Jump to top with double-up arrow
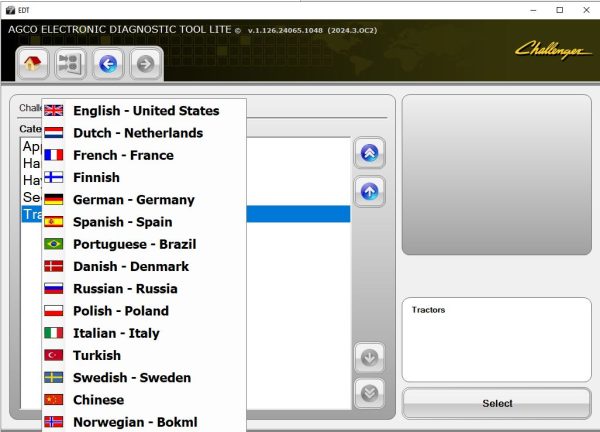The height and width of the screenshot is (432, 600). (x=369, y=153)
